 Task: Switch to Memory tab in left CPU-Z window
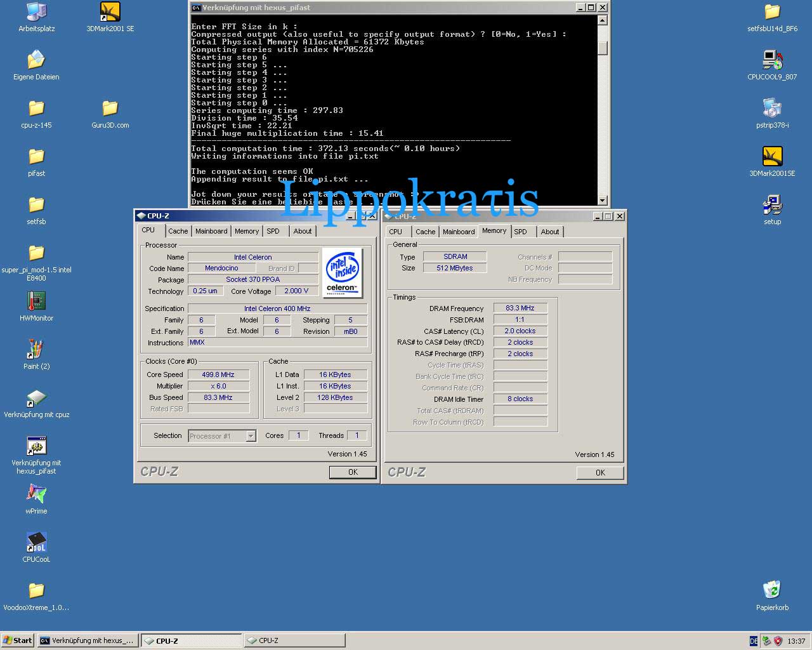point(247,232)
